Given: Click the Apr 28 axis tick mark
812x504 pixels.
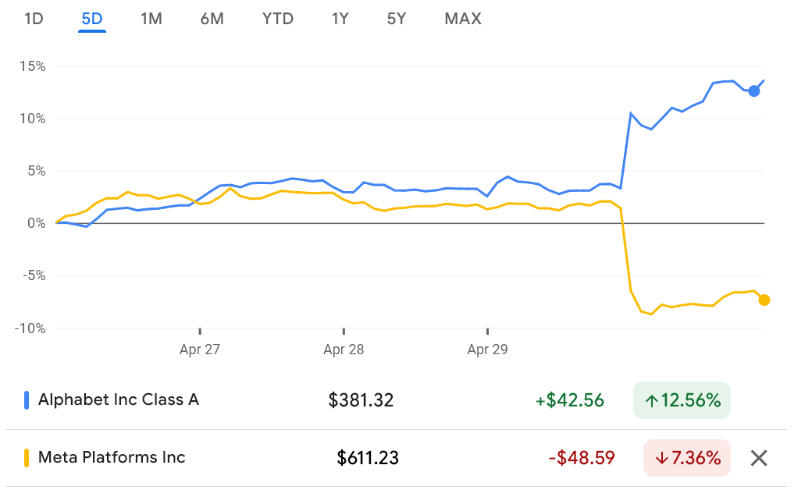Looking at the screenshot, I should point(344,331).
